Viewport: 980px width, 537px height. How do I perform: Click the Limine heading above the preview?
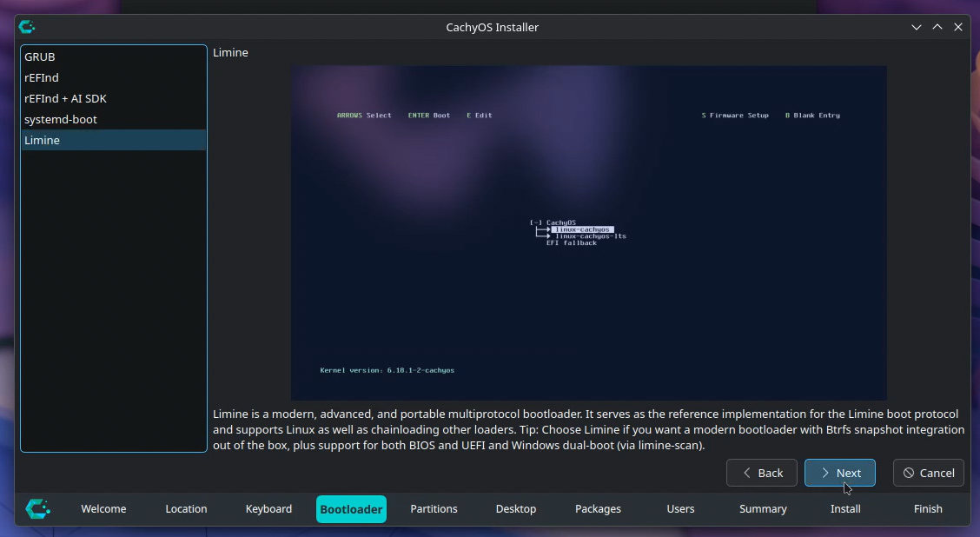(230, 52)
